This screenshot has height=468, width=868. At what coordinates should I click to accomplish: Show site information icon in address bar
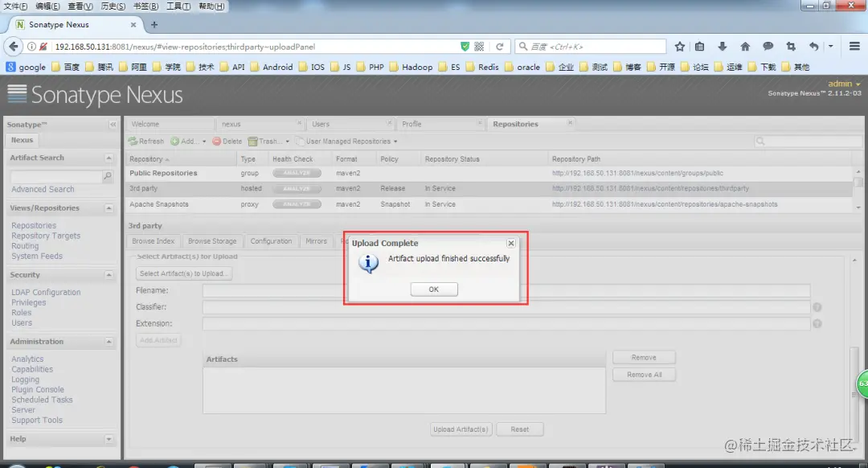pyautogui.click(x=31, y=47)
